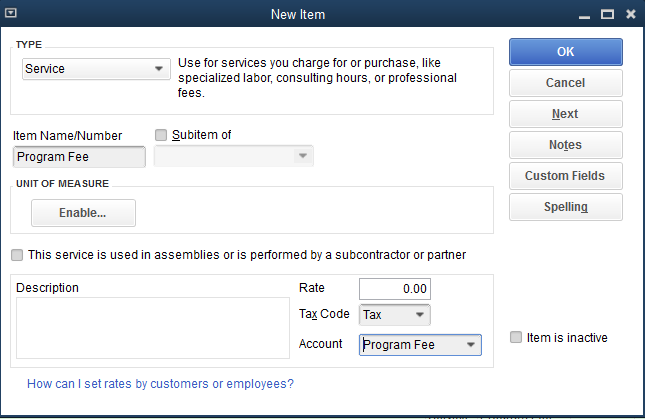The height and width of the screenshot is (419, 645).
Task: Open the Account dropdown arrow
Action: tap(471, 345)
